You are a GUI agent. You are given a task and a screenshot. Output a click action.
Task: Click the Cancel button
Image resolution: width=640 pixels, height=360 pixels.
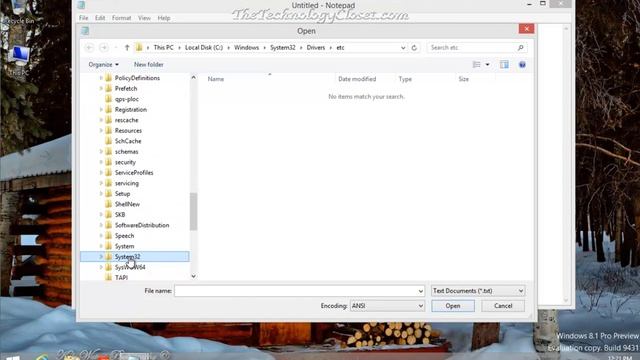(503, 306)
